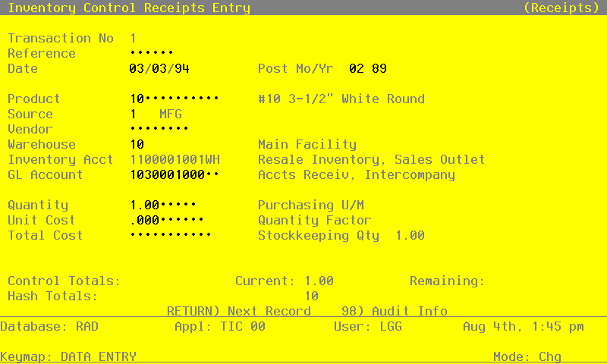607x364 pixels.
Task: Click the empty Vendor input field
Action: (159, 129)
